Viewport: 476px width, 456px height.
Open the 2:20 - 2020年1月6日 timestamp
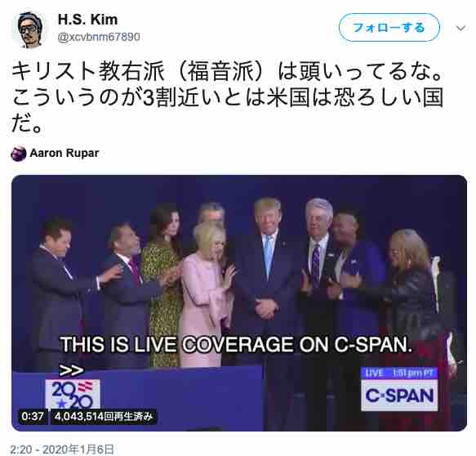62,449
